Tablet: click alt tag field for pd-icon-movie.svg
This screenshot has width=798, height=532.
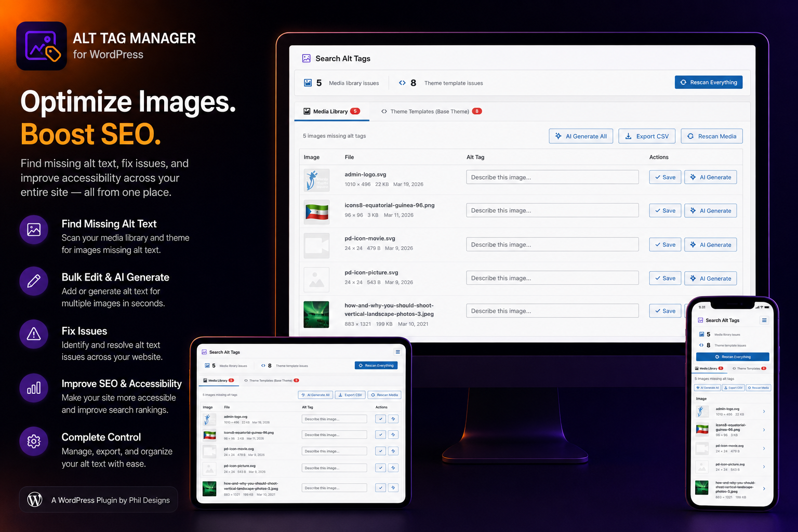pyautogui.click(x=334, y=451)
